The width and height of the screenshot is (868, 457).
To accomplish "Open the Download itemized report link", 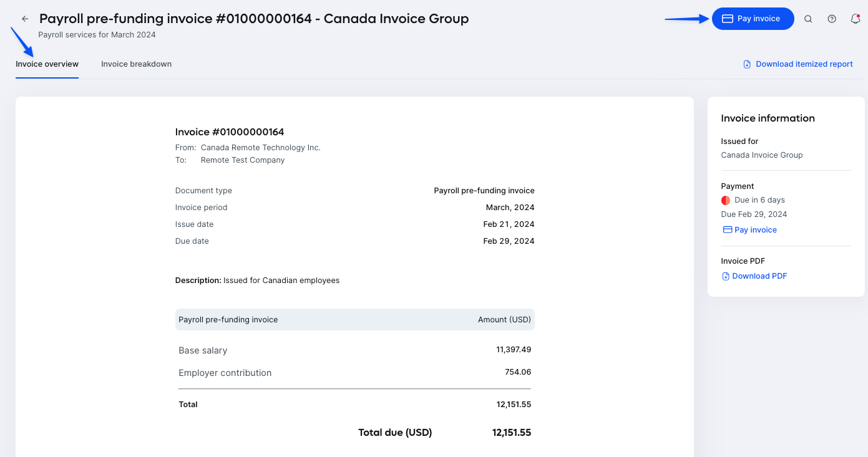I will (804, 64).
